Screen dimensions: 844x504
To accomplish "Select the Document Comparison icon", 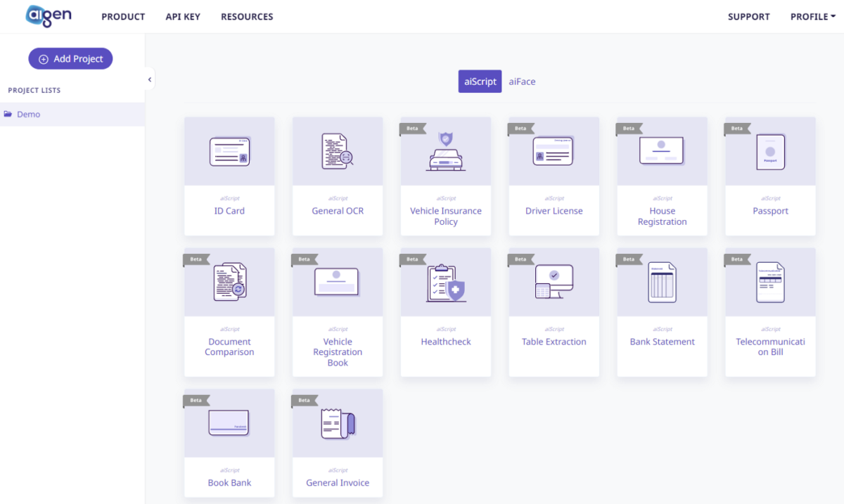I will tap(229, 282).
